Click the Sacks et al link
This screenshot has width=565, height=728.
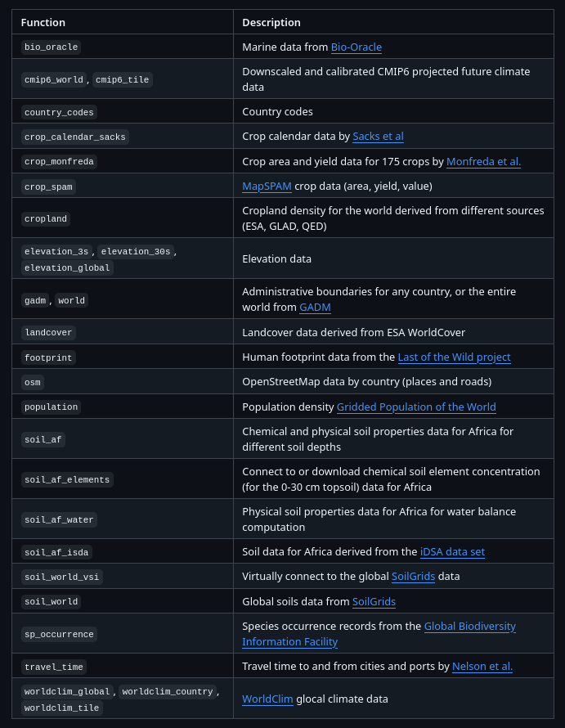click(378, 137)
